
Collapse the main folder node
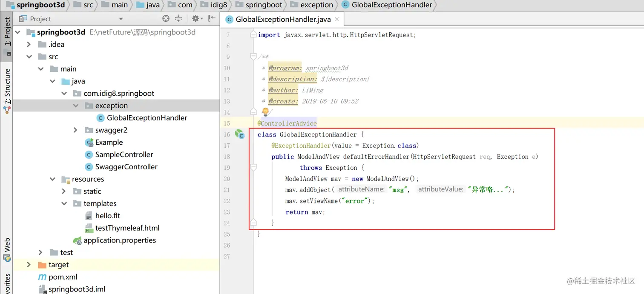pyautogui.click(x=40, y=69)
